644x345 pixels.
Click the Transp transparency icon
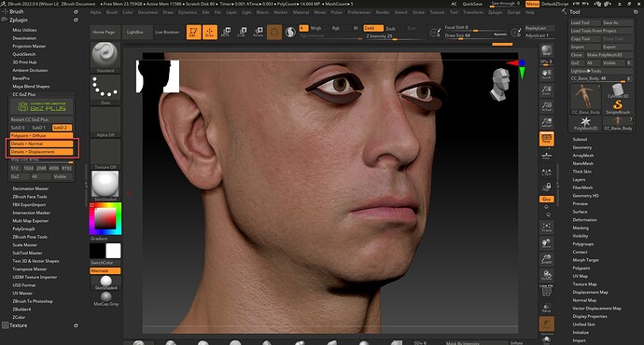pos(546,308)
